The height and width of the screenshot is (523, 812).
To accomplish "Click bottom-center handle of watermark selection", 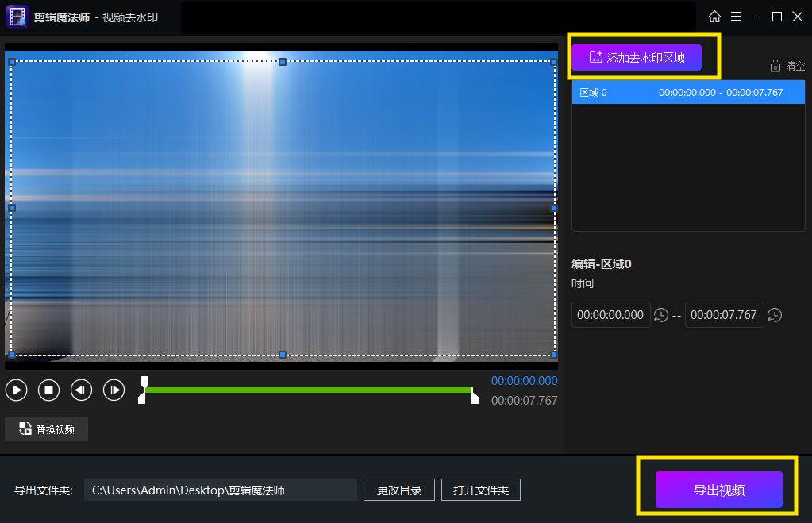I will coord(283,355).
